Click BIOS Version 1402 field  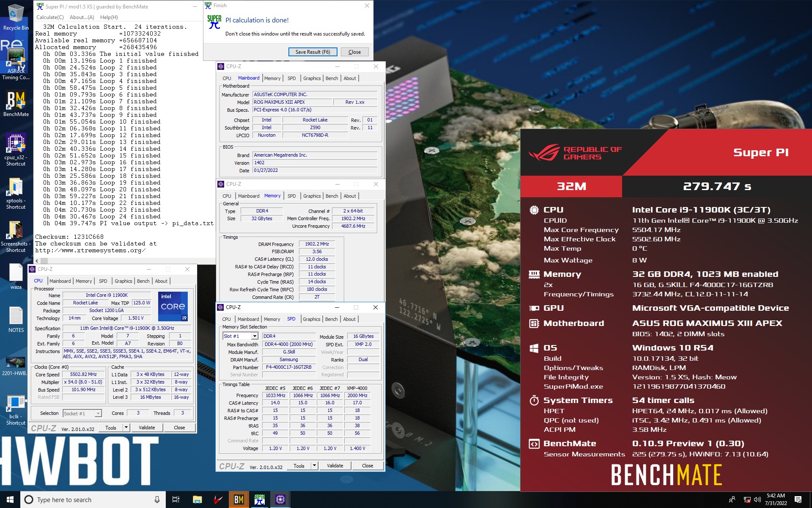tap(315, 163)
